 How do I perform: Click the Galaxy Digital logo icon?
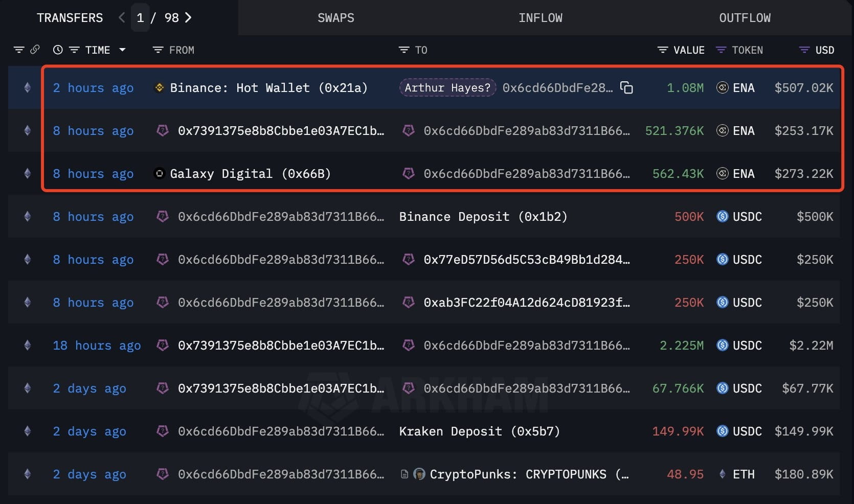point(160,174)
